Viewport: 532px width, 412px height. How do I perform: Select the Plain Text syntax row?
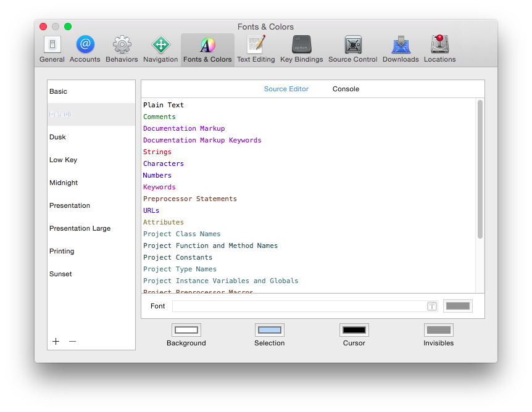click(308, 105)
